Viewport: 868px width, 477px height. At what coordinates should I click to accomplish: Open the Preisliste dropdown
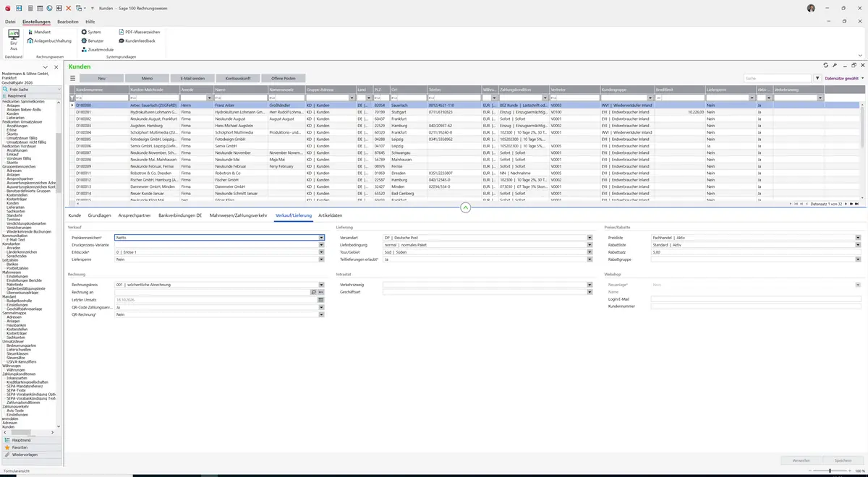[x=858, y=237]
